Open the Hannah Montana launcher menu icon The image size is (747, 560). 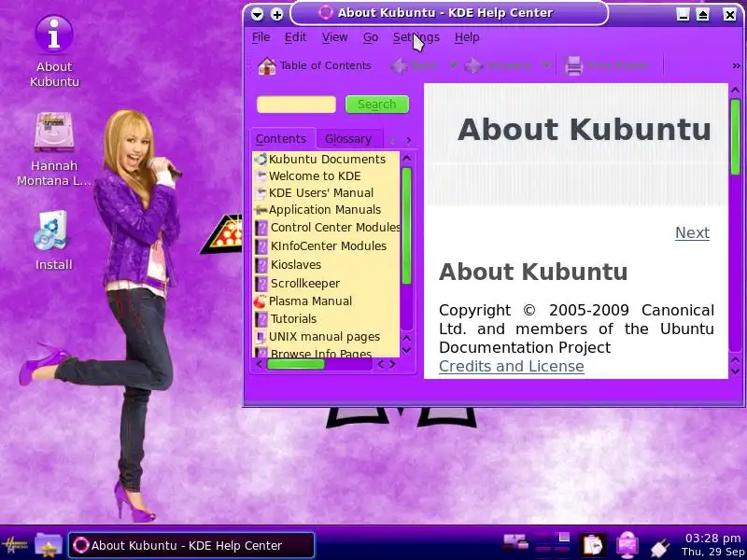pos(15,545)
